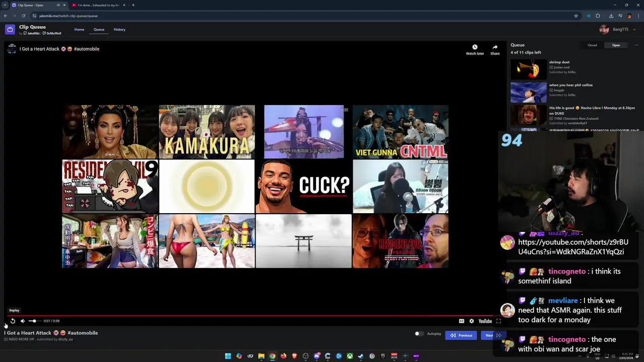Click the blue audio extension icon
The image size is (644, 362).
589,16
